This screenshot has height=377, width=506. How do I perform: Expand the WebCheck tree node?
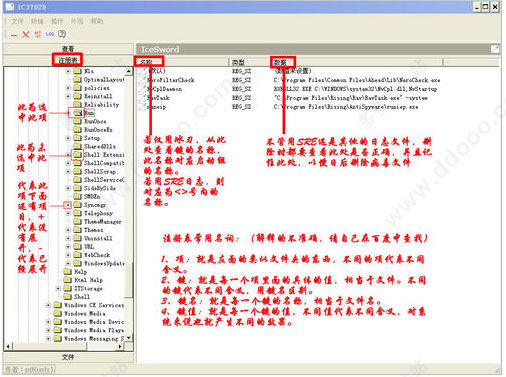coord(68,255)
